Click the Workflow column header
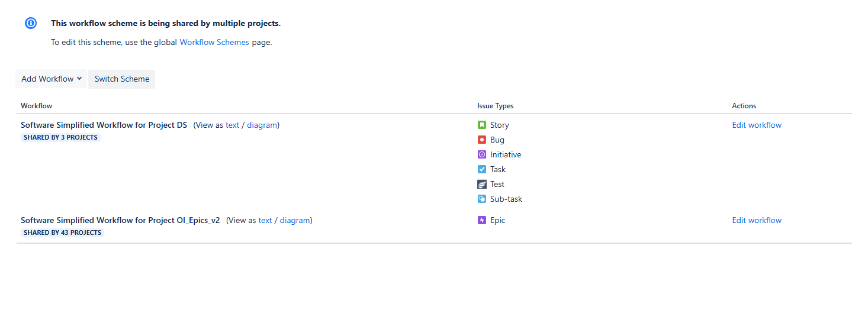The image size is (868, 310). pos(36,106)
